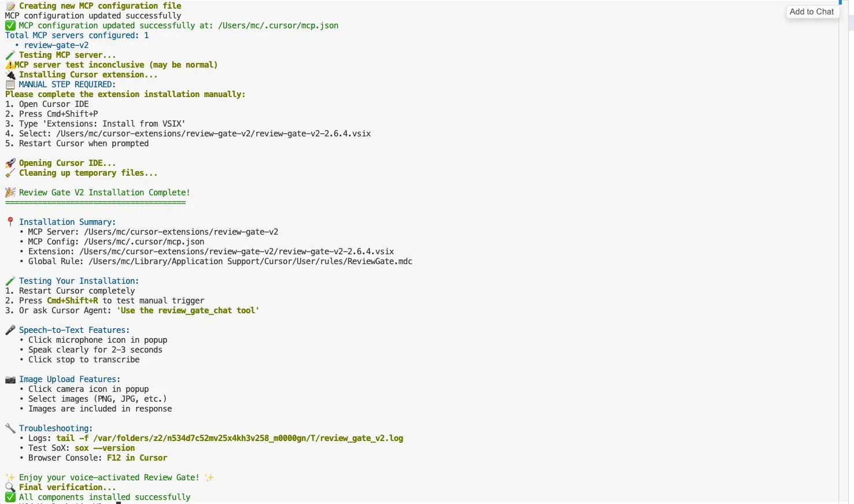
Task: Click the 'MCP configuration updated successfully' plain line at top
Action: click(93, 16)
